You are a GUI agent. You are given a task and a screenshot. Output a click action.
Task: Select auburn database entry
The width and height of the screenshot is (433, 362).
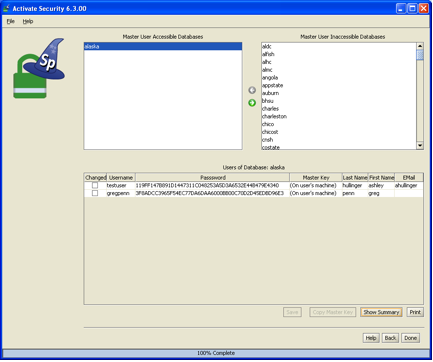click(x=339, y=93)
